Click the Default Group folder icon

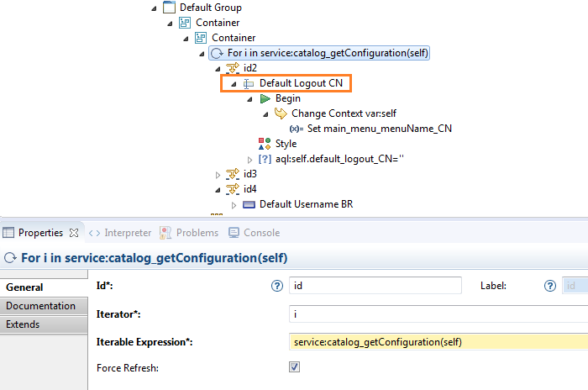click(169, 7)
